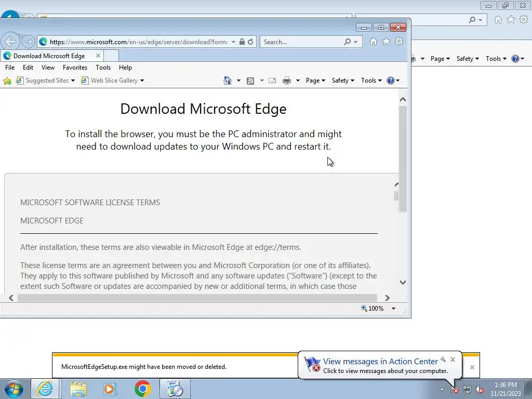Click the security lock icon in address bar
This screenshot has height=399, width=532.
tap(242, 42)
